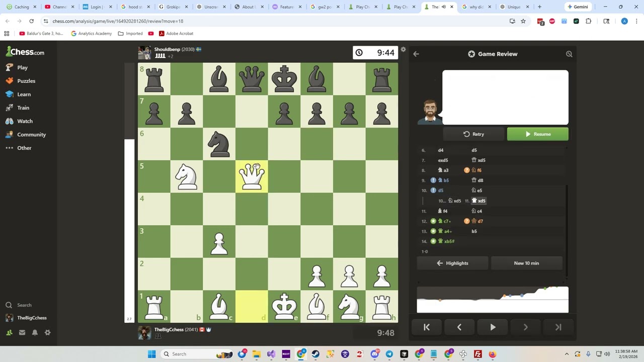This screenshot has height=362, width=644.
Task: Open the Train section
Action: click(x=18, y=108)
